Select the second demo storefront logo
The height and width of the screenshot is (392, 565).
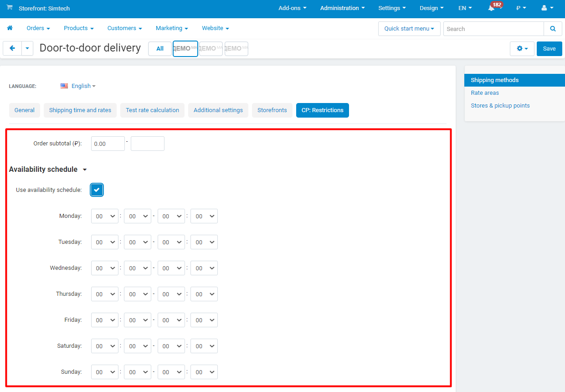coord(211,49)
